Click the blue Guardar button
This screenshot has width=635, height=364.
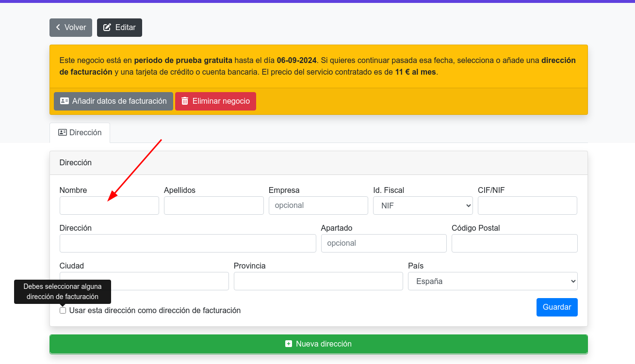point(557,307)
